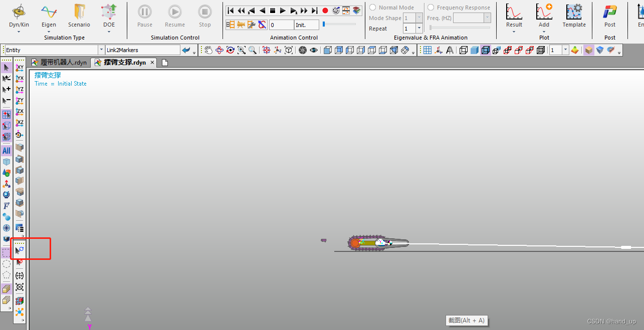
Task: Play the animation in reverse
Action: click(262, 11)
